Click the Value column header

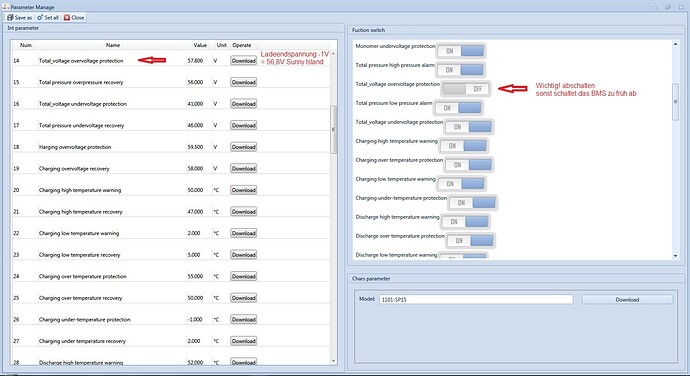pos(200,45)
